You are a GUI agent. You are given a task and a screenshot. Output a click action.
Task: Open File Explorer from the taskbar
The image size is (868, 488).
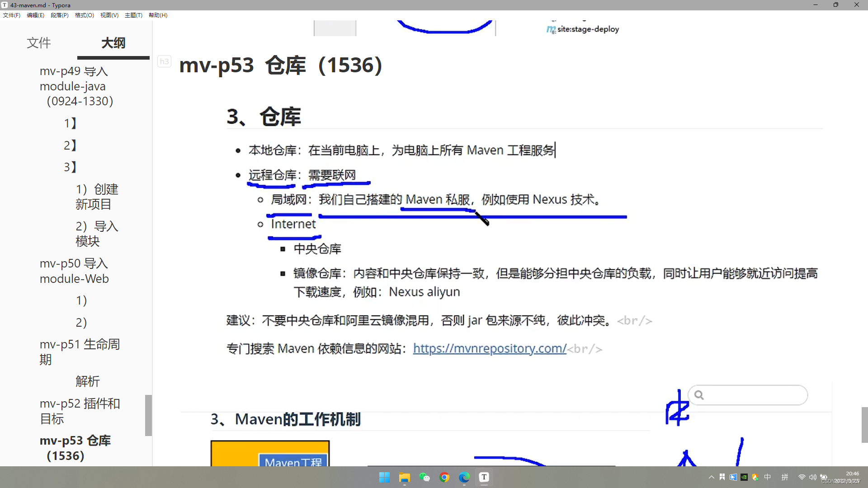tap(404, 477)
